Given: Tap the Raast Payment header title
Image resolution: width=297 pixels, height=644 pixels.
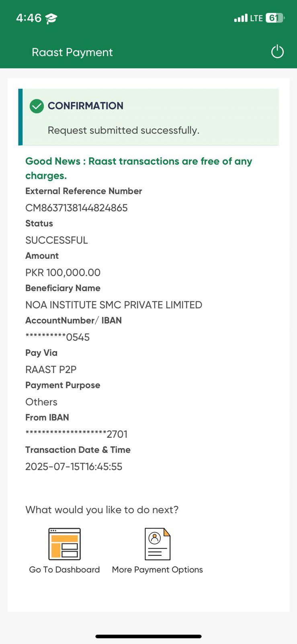Looking at the screenshot, I should [72, 52].
